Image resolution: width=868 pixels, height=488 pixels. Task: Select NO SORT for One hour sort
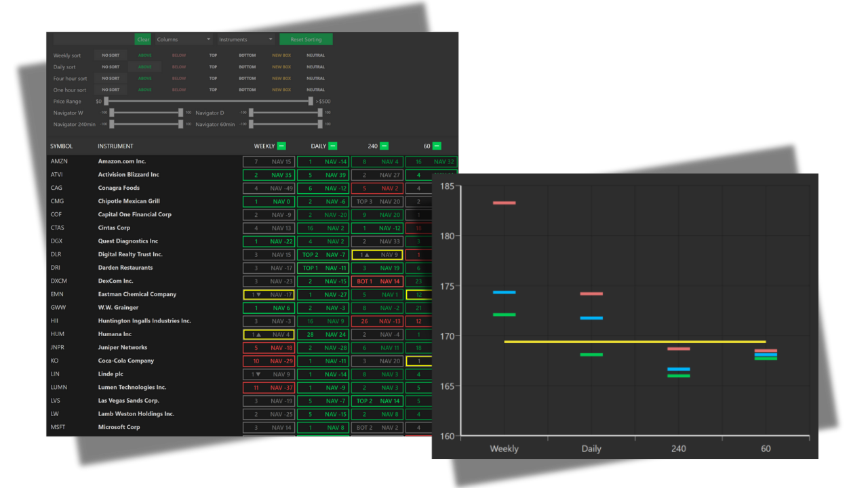[111, 89]
